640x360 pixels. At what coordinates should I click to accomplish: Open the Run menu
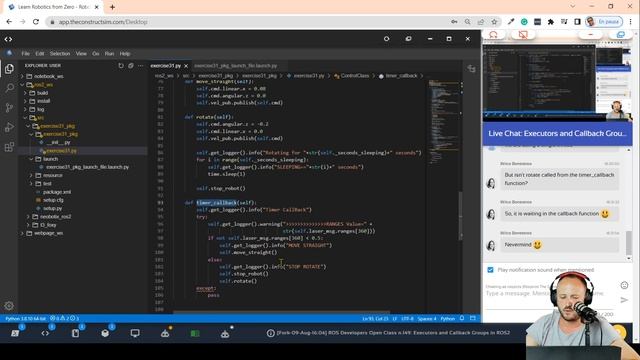(109, 53)
